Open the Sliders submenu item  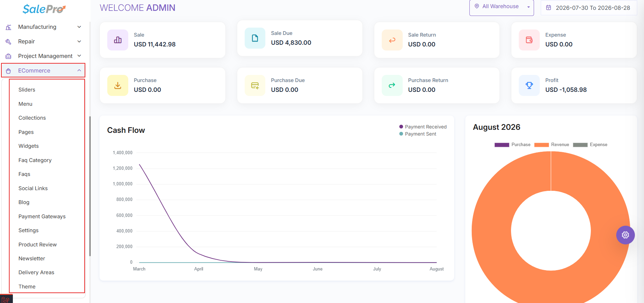27,89
